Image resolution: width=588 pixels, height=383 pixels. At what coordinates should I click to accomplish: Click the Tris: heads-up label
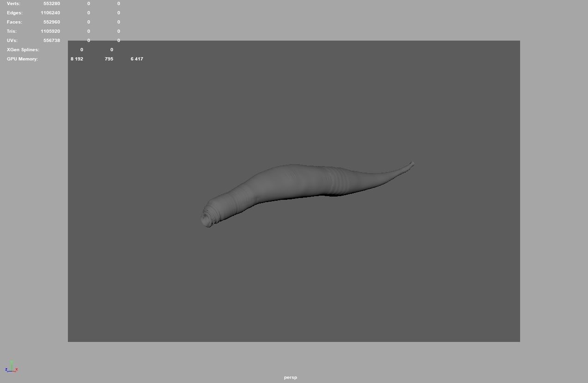tap(12, 31)
